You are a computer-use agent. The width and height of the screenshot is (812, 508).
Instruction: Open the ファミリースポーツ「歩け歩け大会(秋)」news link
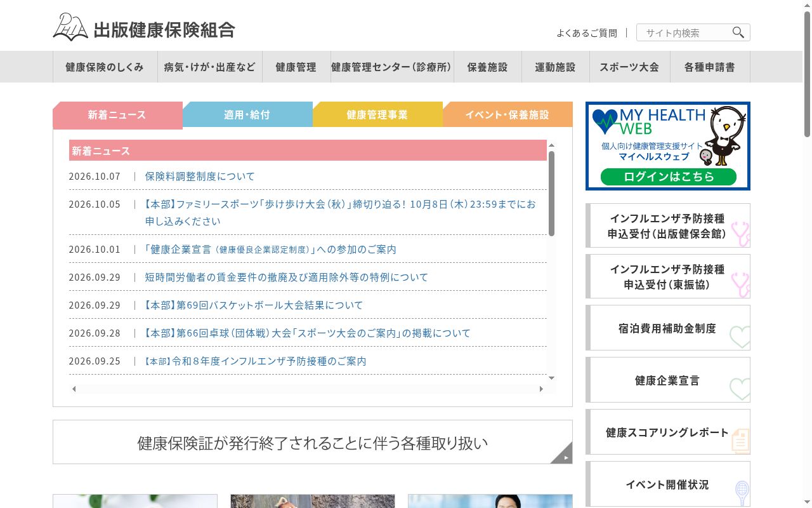point(340,212)
